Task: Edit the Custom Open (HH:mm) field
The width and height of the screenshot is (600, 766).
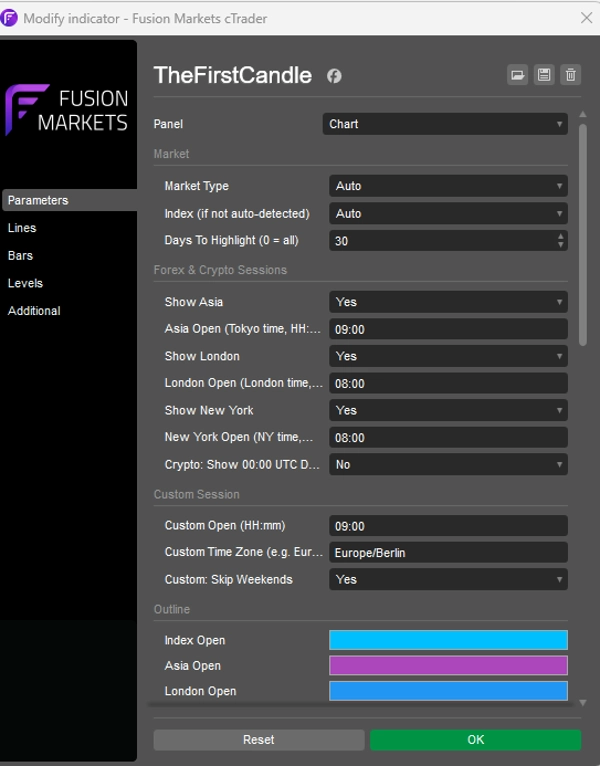Action: pos(449,526)
